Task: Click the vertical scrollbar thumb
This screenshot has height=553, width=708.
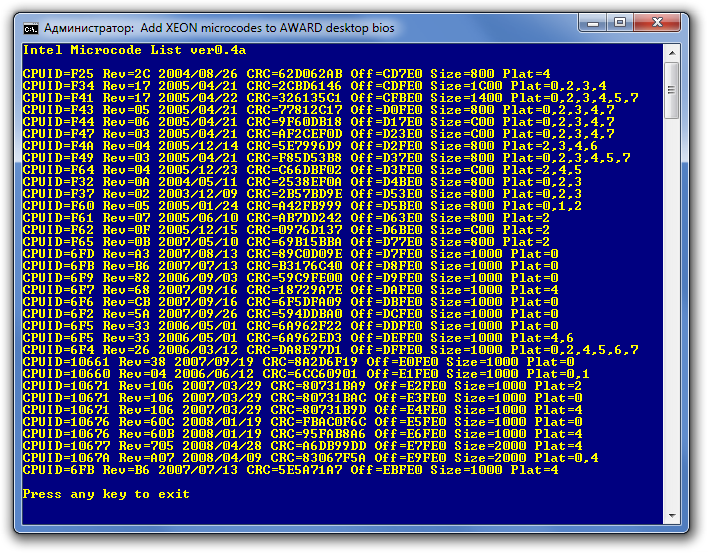Action: tap(672, 90)
